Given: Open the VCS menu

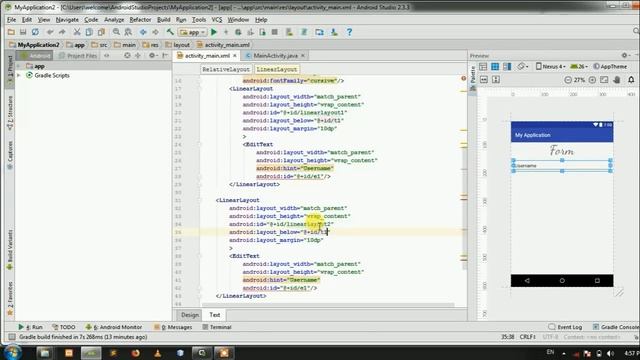Looking at the screenshot, I should [x=217, y=20].
